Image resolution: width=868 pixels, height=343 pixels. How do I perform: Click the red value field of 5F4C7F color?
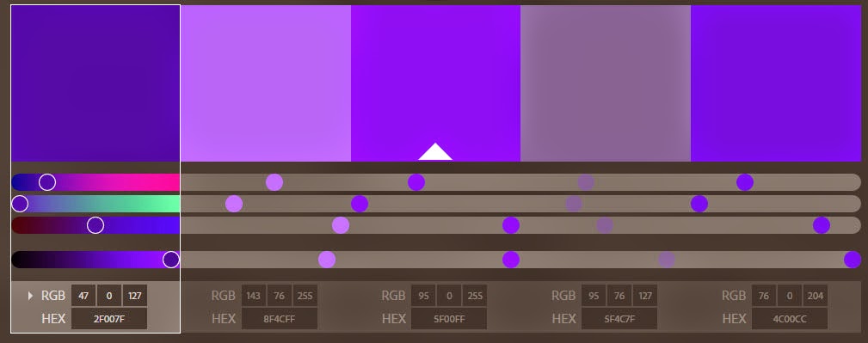click(594, 296)
